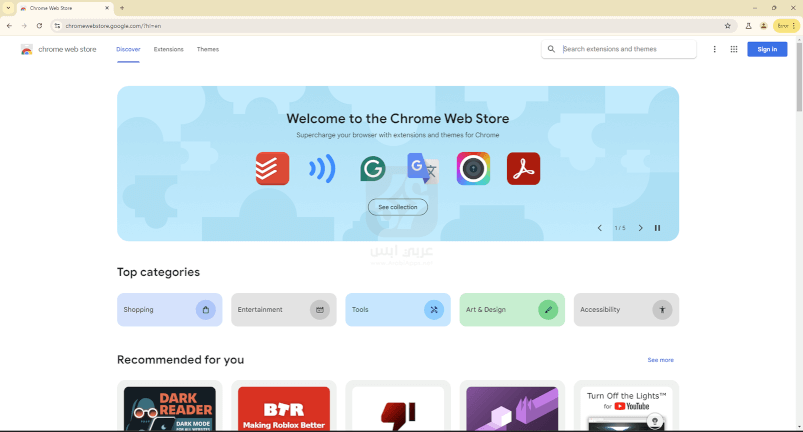
Task: Open the tab search dropdown arrow
Action: [x=8, y=8]
